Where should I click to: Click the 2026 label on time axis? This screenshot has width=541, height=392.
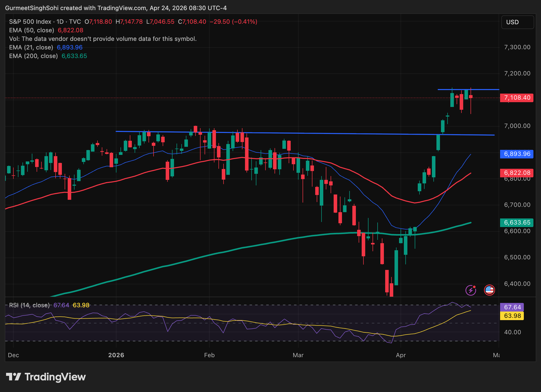click(116, 355)
